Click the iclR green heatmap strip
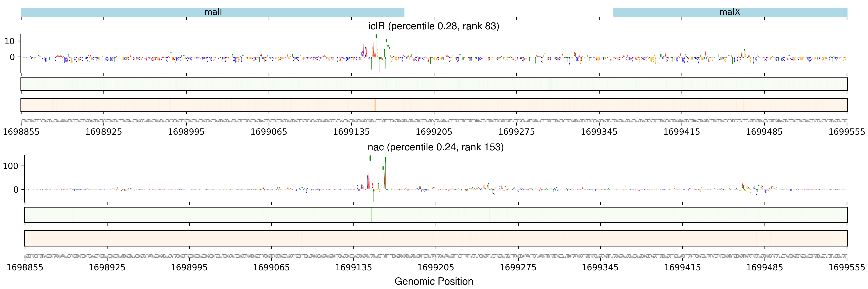Image resolution: width=868 pixels, height=289 pixels. tap(434, 84)
